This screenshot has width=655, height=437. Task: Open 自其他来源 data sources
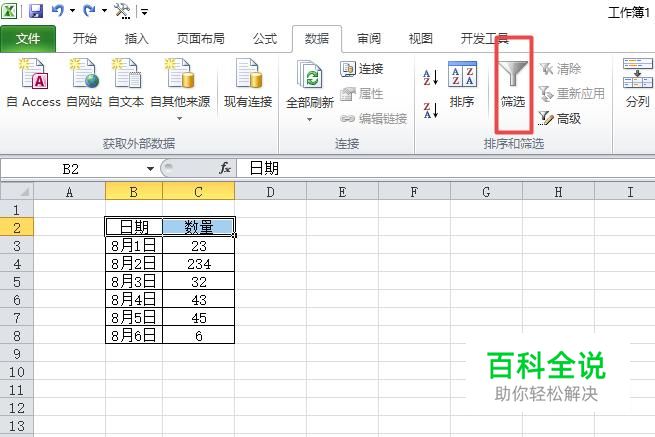pyautogui.click(x=180, y=83)
